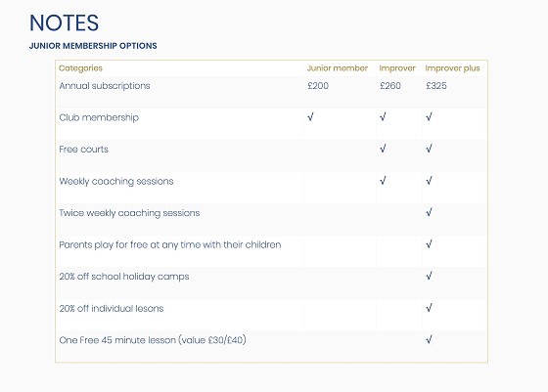The image size is (548, 392).
Task: Select the Improver column header
Action: click(x=397, y=68)
